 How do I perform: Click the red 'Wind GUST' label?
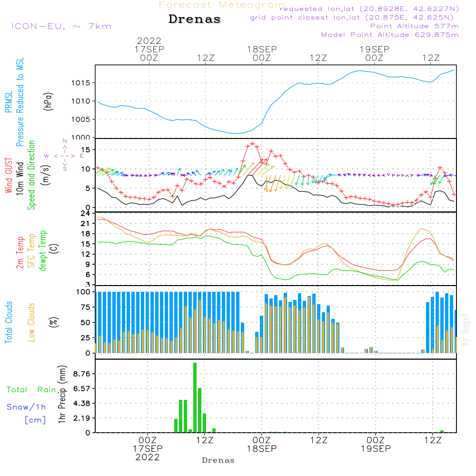[9, 175]
